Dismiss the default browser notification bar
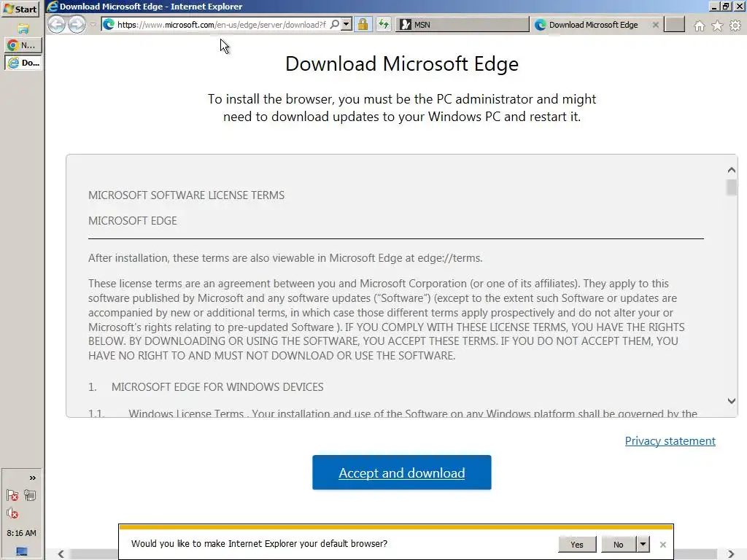 [x=662, y=544]
